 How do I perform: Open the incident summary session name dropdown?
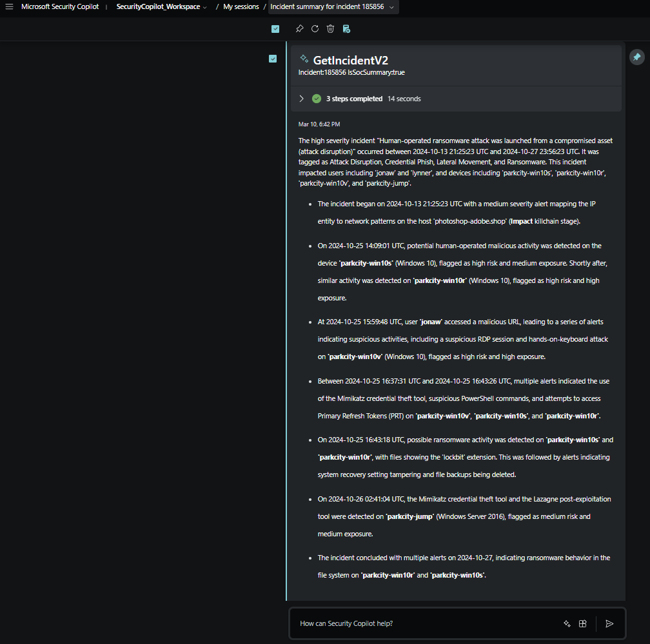click(391, 7)
